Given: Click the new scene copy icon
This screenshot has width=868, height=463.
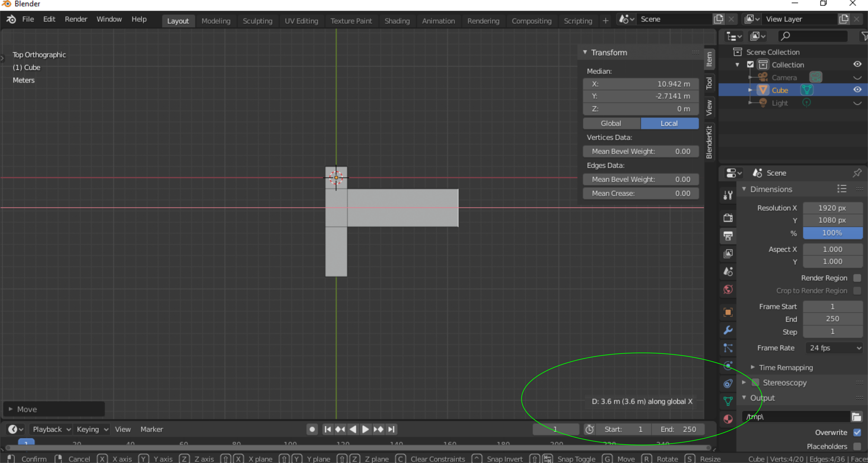Looking at the screenshot, I should point(718,19).
